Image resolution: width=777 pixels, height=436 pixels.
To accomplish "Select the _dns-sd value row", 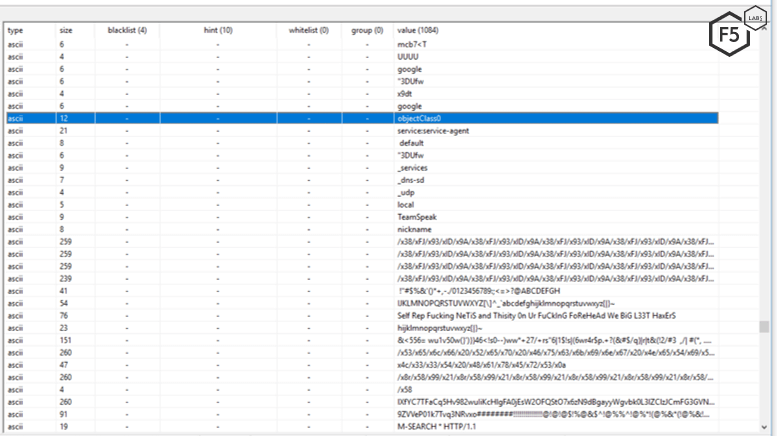I will (411, 180).
